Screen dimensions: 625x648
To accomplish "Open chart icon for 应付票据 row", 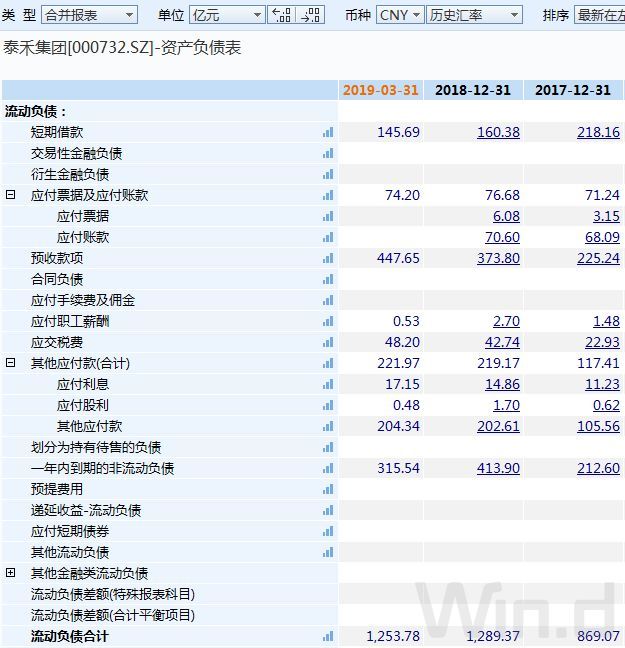I will point(328,217).
